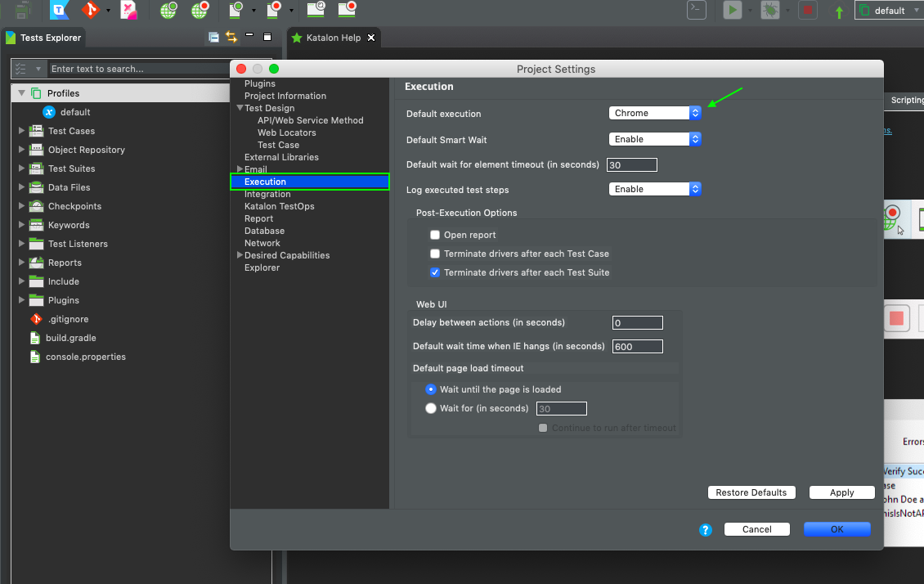Open the Log executed test steps dropdown
The width and height of the screenshot is (924, 584).
pos(655,189)
